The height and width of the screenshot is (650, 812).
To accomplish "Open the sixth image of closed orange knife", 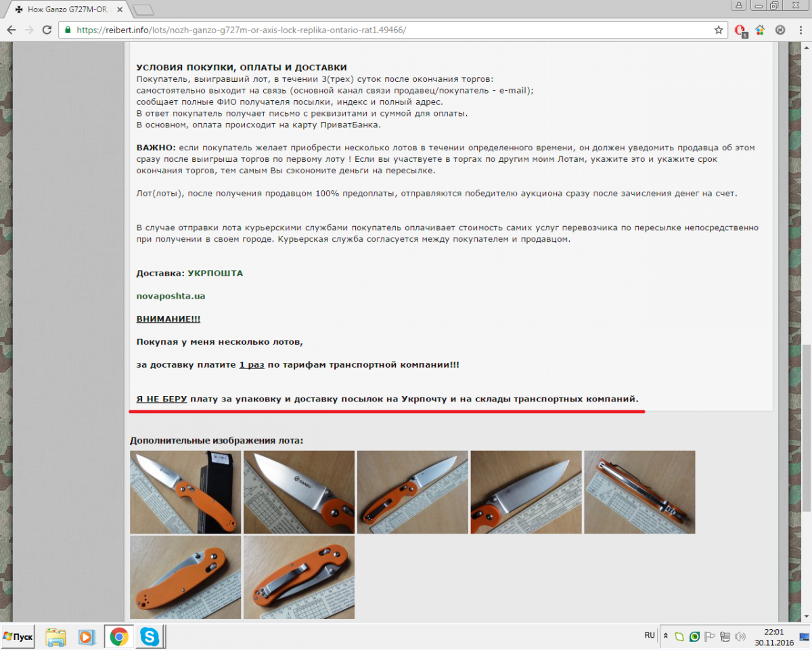I will click(x=185, y=577).
